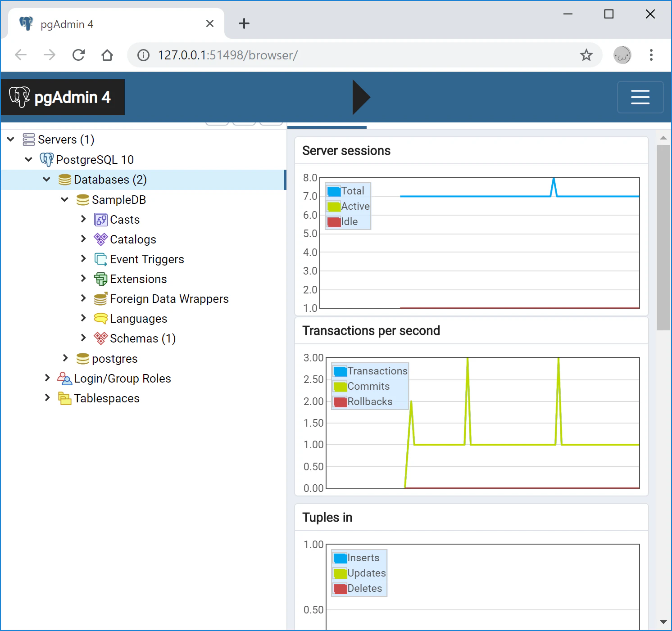Click the Event Triggers node icon
This screenshot has width=672, height=631.
(x=101, y=259)
